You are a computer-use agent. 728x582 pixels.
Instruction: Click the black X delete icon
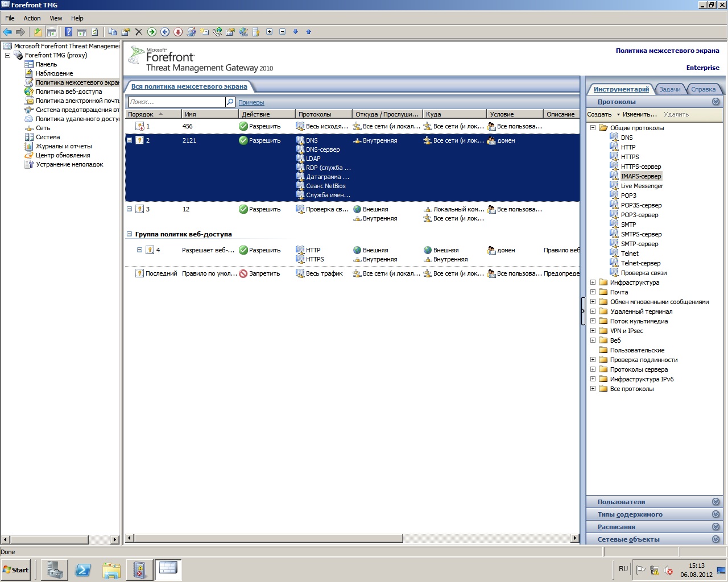point(138,32)
